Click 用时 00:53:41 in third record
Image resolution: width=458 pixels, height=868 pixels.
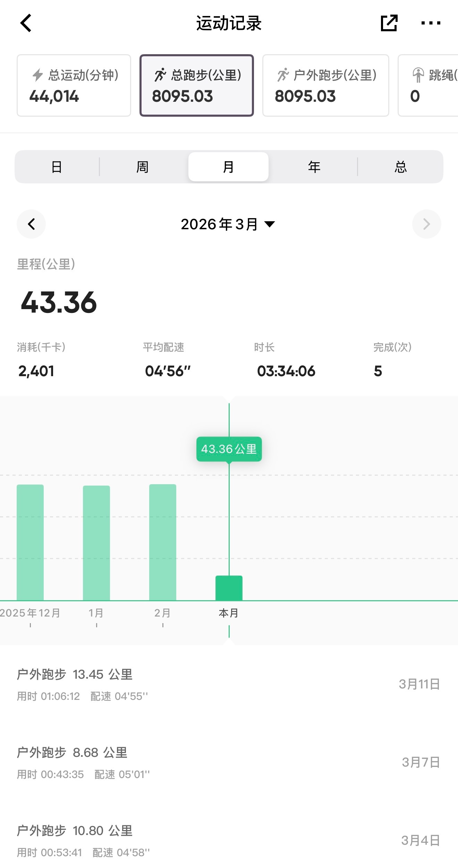click(x=50, y=852)
